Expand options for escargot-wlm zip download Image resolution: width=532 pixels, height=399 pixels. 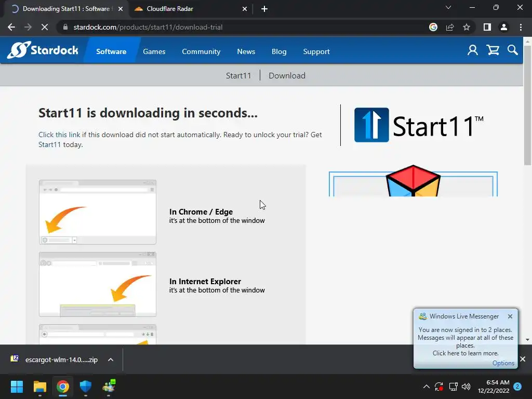coord(111,360)
